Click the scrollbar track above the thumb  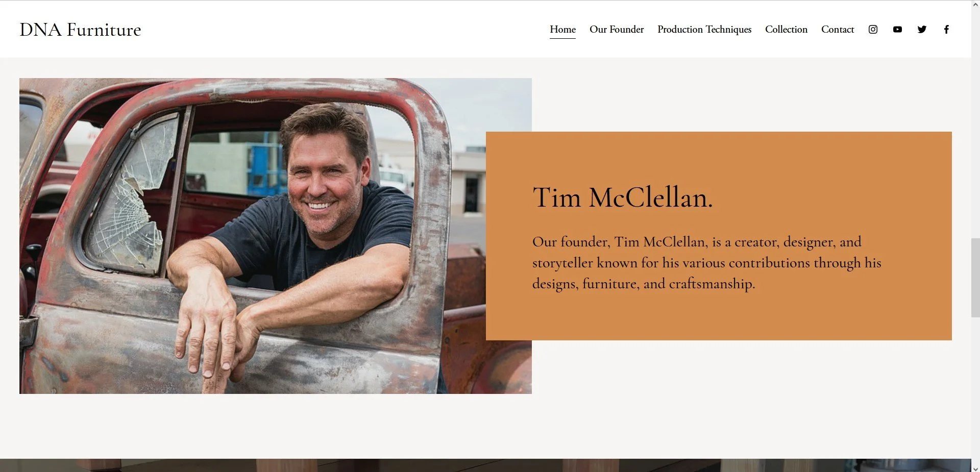coord(975,122)
